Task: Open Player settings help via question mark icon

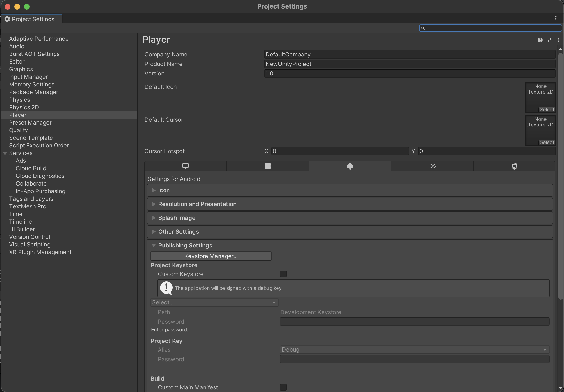Action: [x=540, y=40]
